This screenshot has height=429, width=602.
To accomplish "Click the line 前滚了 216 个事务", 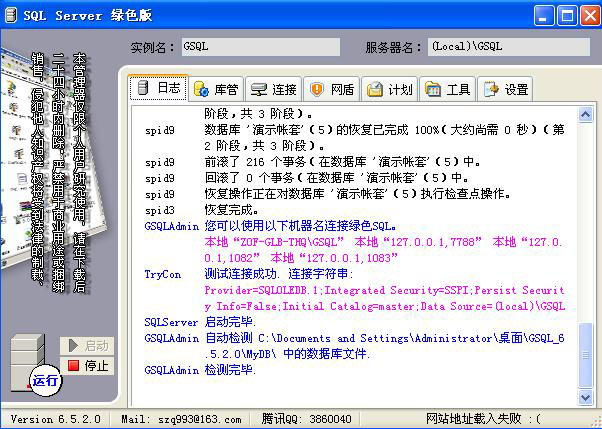I will point(343,162).
